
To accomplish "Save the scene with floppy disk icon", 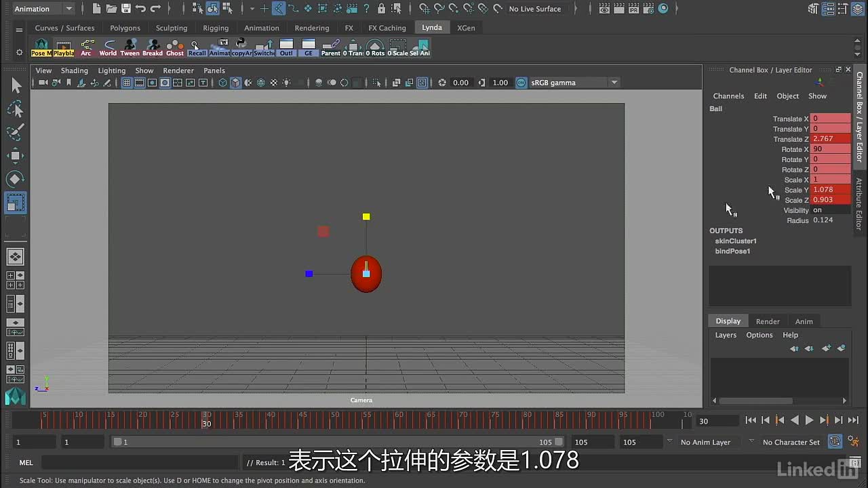I will click(x=125, y=9).
